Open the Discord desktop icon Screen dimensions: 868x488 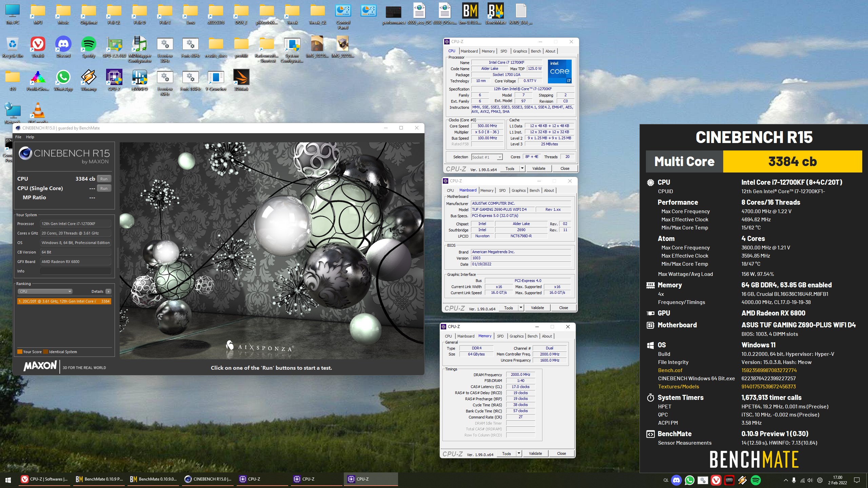pyautogui.click(x=63, y=47)
